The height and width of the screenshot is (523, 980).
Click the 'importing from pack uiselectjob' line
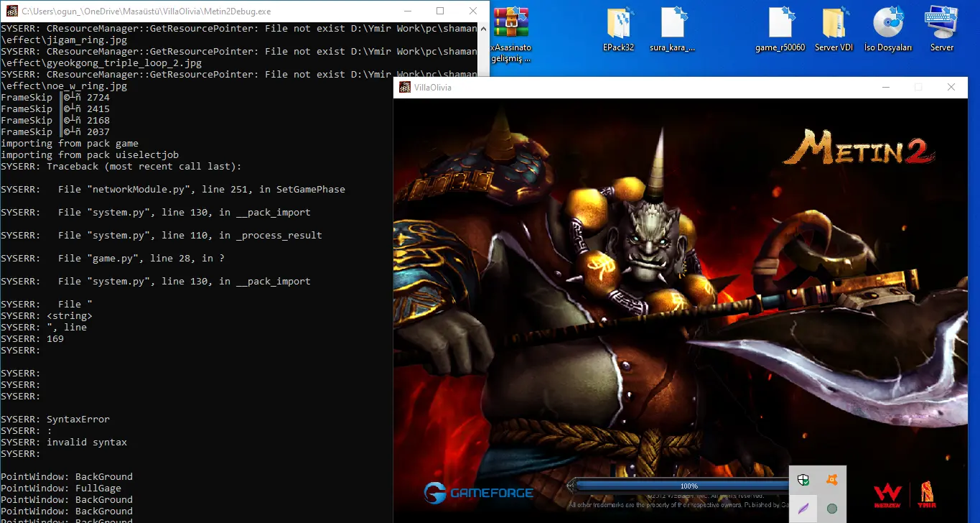(x=90, y=155)
